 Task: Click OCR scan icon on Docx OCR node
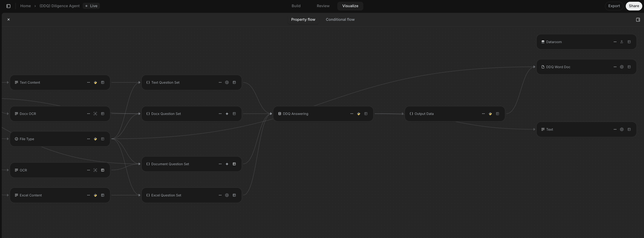(x=95, y=114)
